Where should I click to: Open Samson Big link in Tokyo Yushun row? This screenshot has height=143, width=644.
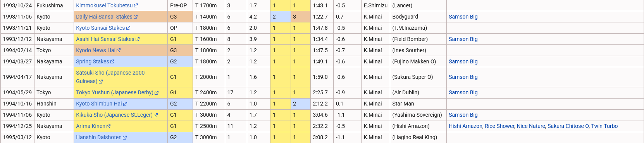463,92
